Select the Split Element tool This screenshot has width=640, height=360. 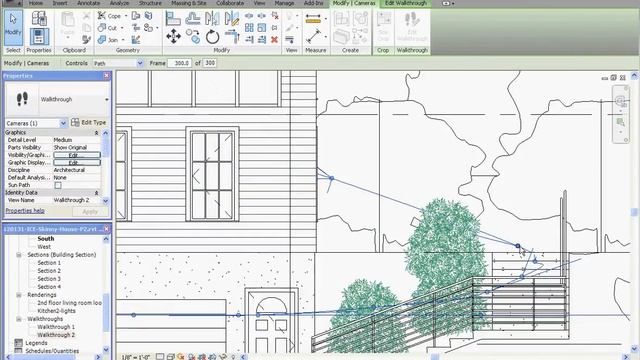tap(249, 16)
